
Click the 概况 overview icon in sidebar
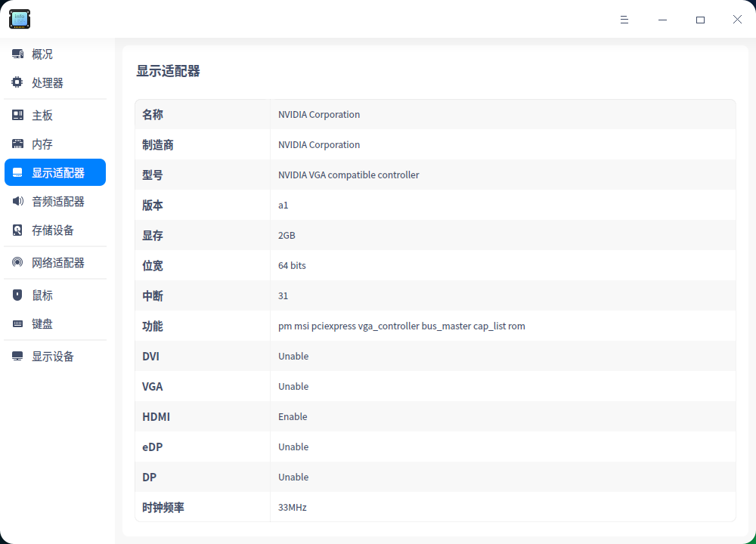[18, 54]
